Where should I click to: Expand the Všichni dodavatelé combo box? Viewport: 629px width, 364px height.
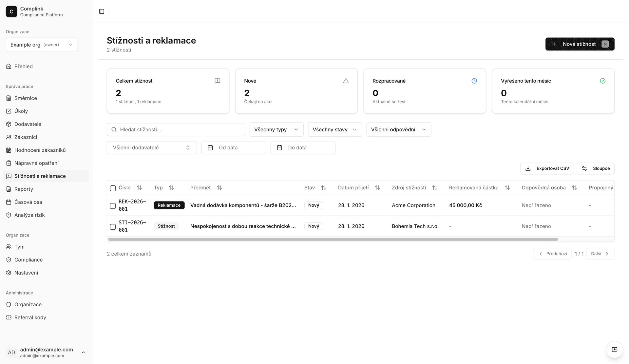(151, 148)
